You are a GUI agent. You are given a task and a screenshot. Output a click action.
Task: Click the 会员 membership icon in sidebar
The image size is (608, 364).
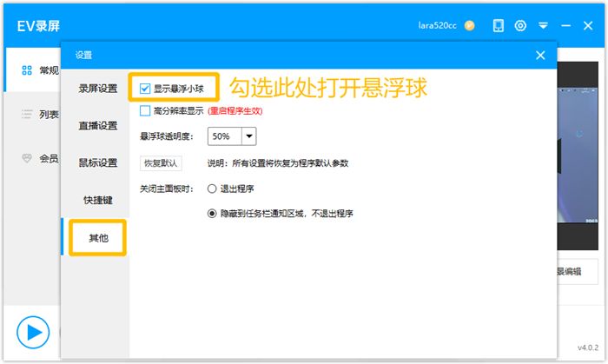coord(27,158)
